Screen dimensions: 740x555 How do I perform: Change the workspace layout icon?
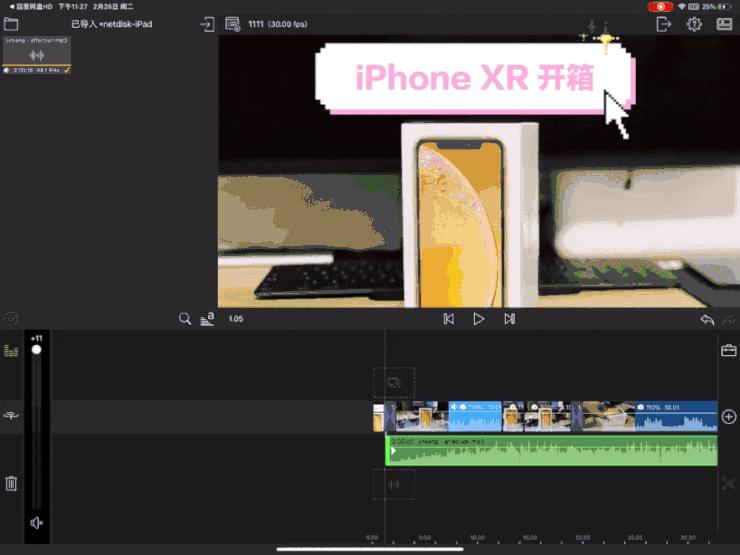coord(724,24)
